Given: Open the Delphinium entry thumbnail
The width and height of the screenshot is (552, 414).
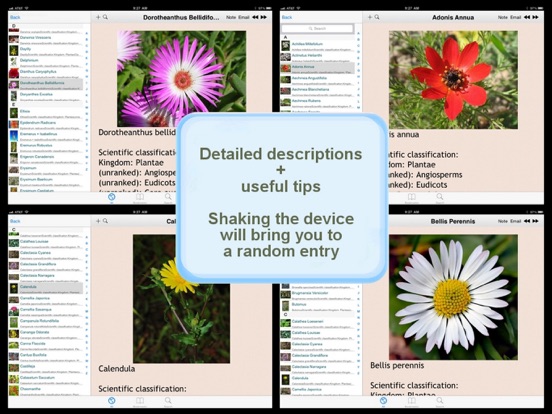Looking at the screenshot, I should click(x=14, y=62).
